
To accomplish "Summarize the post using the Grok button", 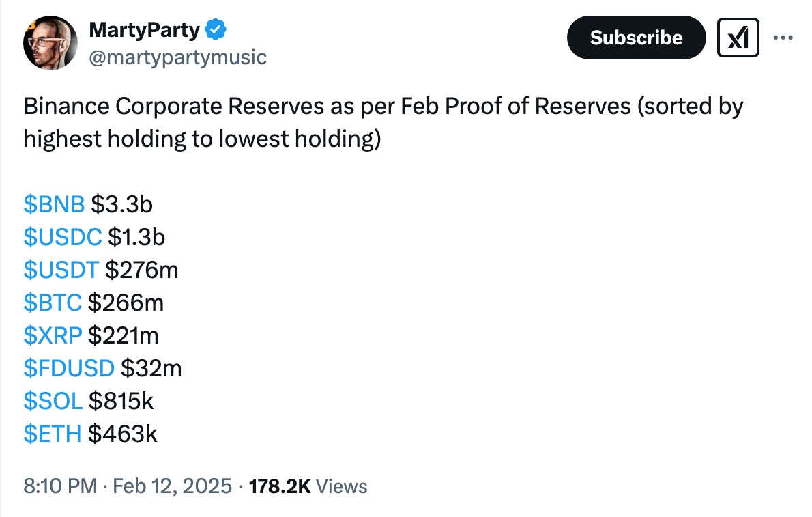I will tap(737, 38).
